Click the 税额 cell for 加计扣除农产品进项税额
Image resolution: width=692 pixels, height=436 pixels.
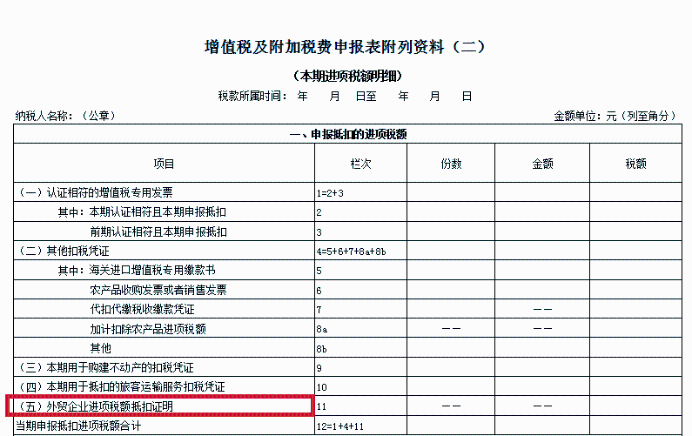(636, 328)
